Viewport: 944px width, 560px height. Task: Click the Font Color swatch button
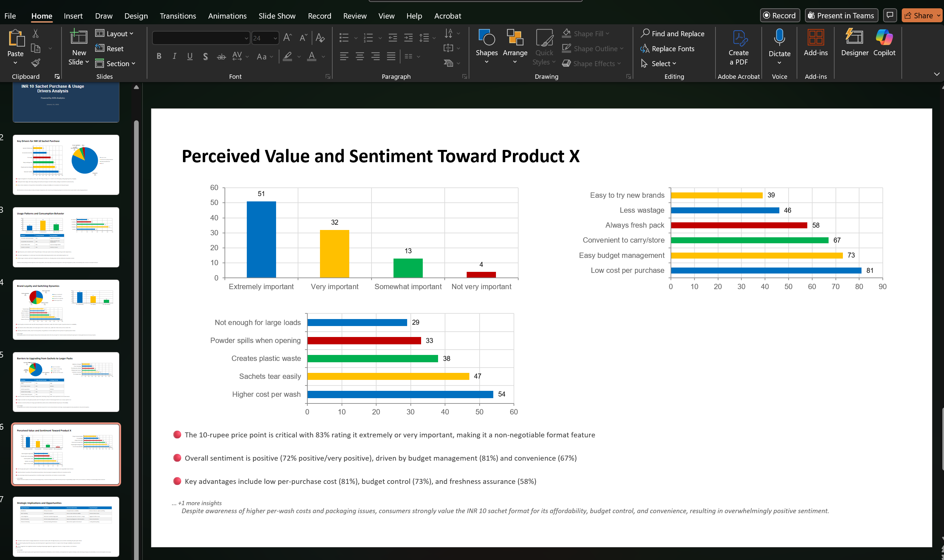click(312, 56)
